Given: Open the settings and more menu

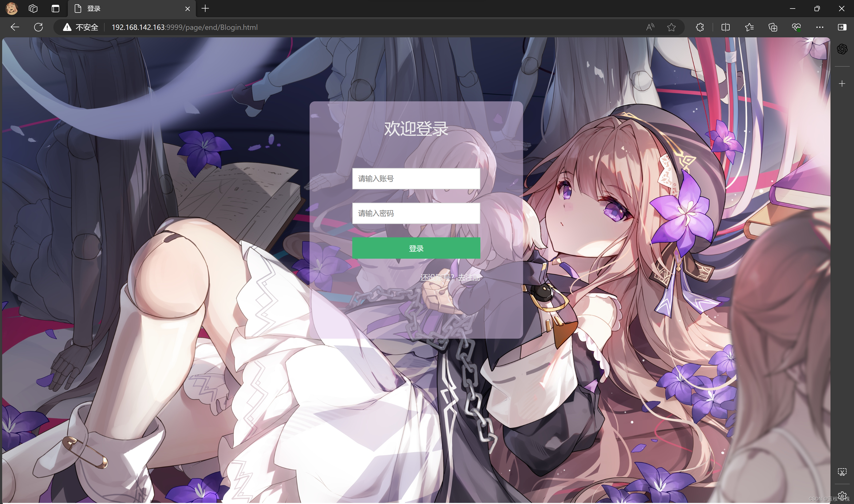Looking at the screenshot, I should pyautogui.click(x=820, y=27).
